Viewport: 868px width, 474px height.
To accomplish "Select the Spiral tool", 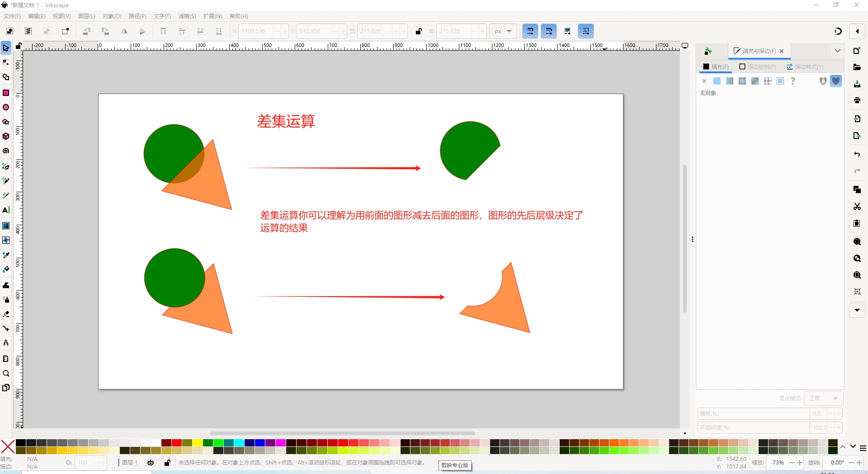I will tap(6, 151).
